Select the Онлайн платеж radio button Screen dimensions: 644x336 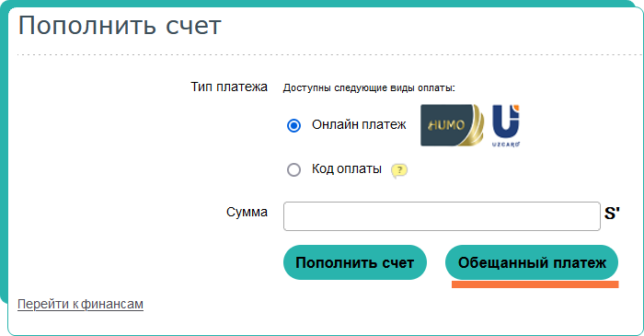[x=293, y=125]
